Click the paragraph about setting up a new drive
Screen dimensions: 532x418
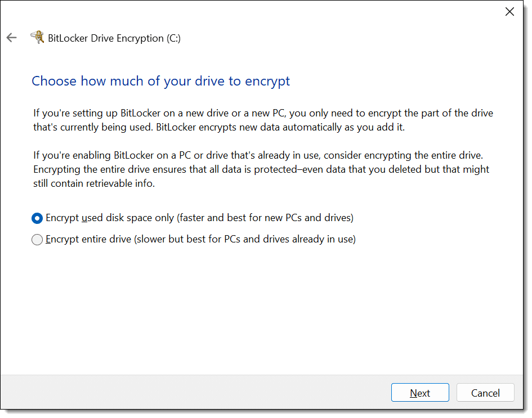262,113
